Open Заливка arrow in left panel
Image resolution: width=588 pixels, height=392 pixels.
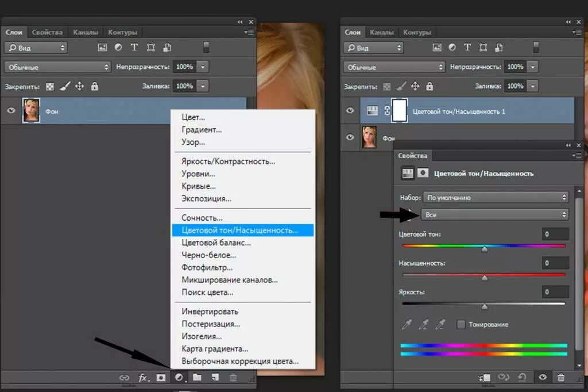point(203,86)
